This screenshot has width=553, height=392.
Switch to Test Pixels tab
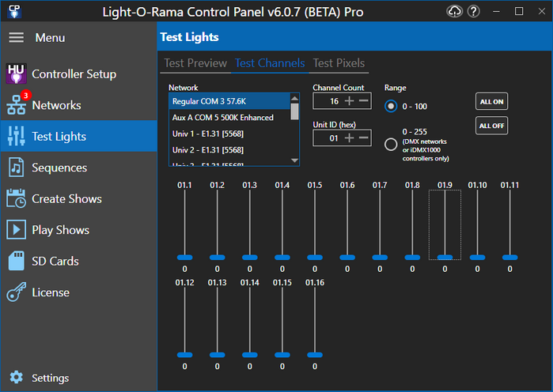339,63
